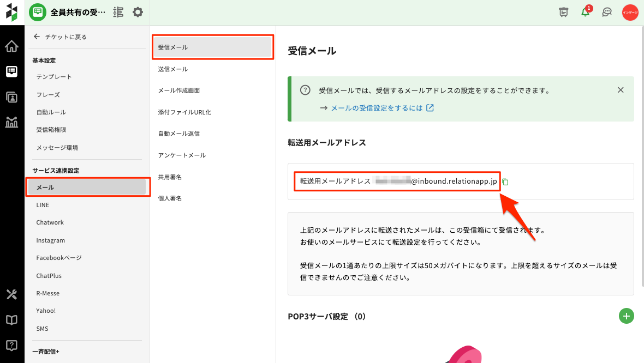Open the reports chart icon

[x=11, y=122]
